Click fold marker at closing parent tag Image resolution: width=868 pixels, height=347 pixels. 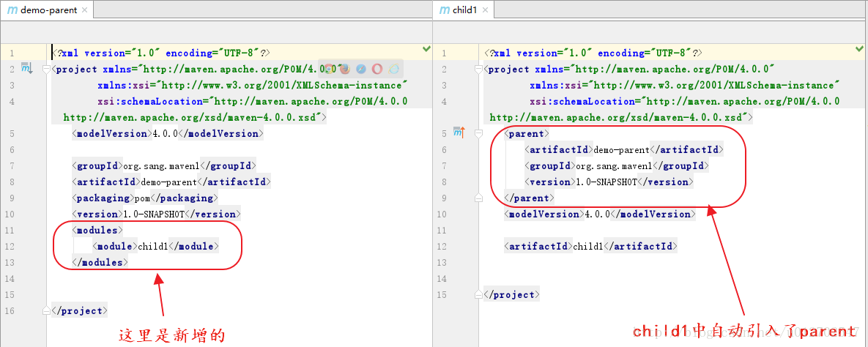coord(479,198)
